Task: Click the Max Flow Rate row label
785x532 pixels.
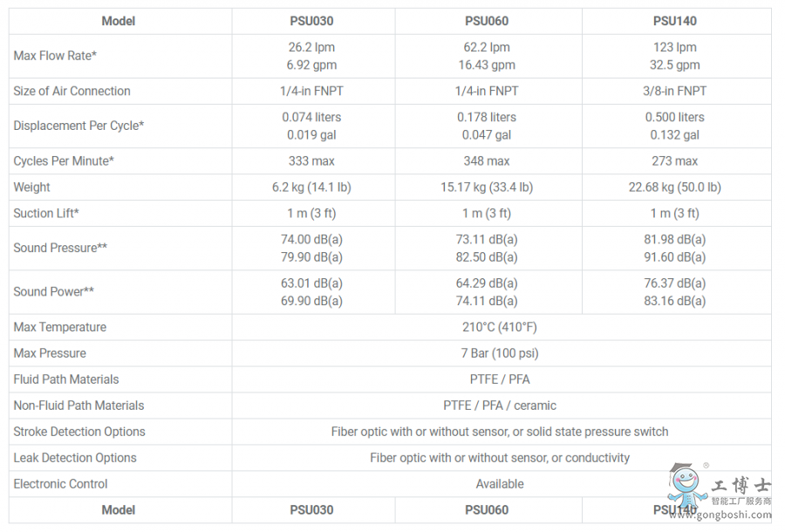Action: coord(55,56)
